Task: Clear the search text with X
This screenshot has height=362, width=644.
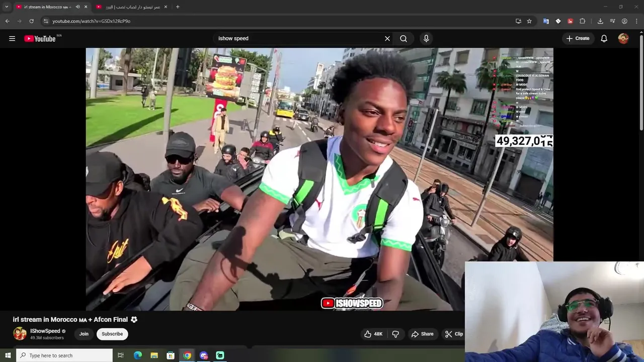Action: 387,38
